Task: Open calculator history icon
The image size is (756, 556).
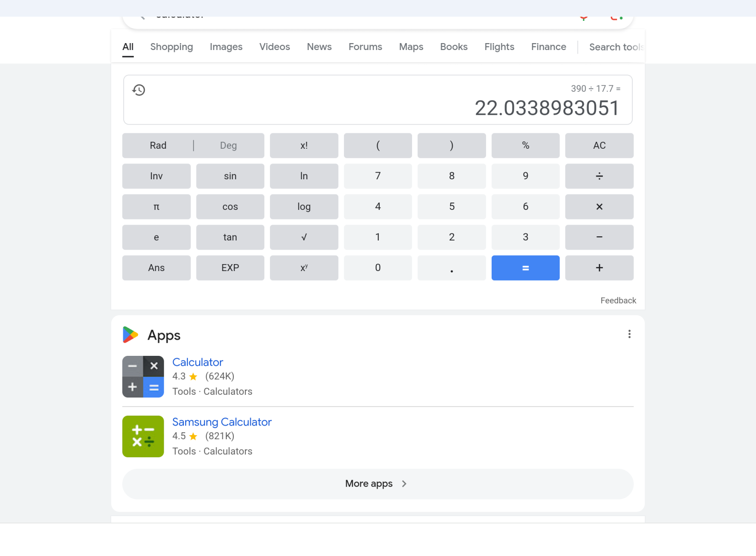Action: tap(139, 90)
